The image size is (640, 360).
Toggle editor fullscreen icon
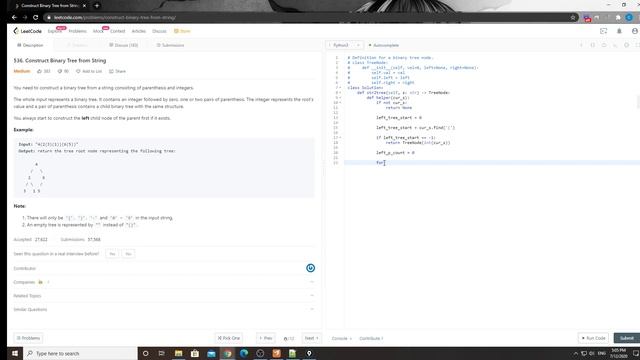point(638,45)
